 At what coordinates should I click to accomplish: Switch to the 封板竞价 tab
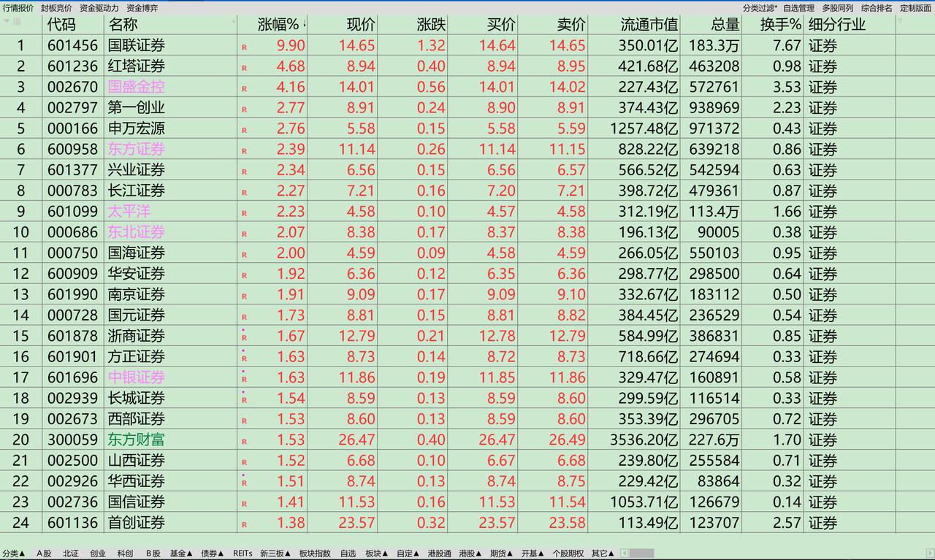[56, 7]
